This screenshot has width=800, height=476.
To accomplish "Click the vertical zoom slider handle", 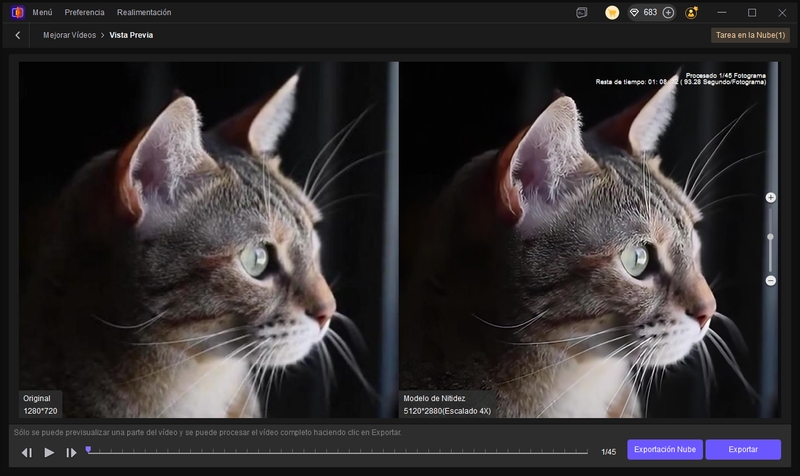I will pos(770,237).
